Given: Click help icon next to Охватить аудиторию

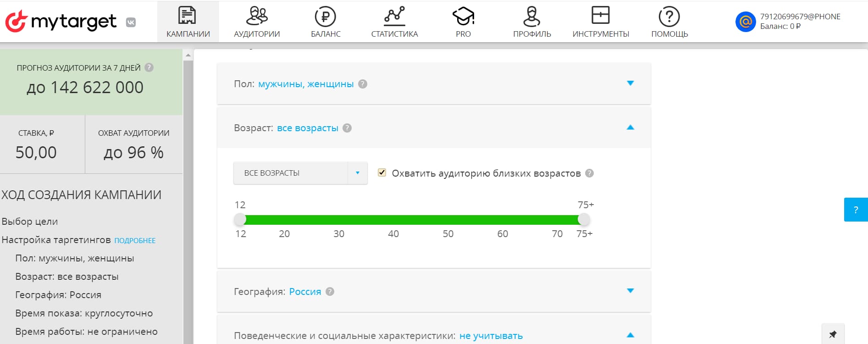Looking at the screenshot, I should [x=590, y=173].
